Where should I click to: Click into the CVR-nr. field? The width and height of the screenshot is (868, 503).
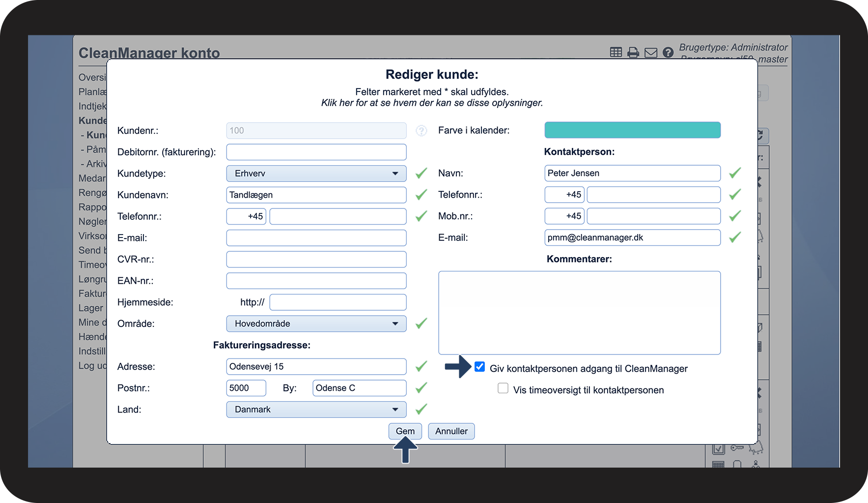click(x=316, y=259)
